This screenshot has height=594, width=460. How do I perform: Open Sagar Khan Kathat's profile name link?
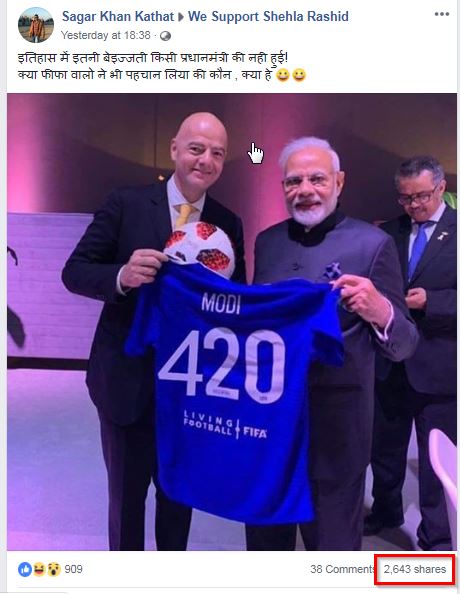(118, 17)
